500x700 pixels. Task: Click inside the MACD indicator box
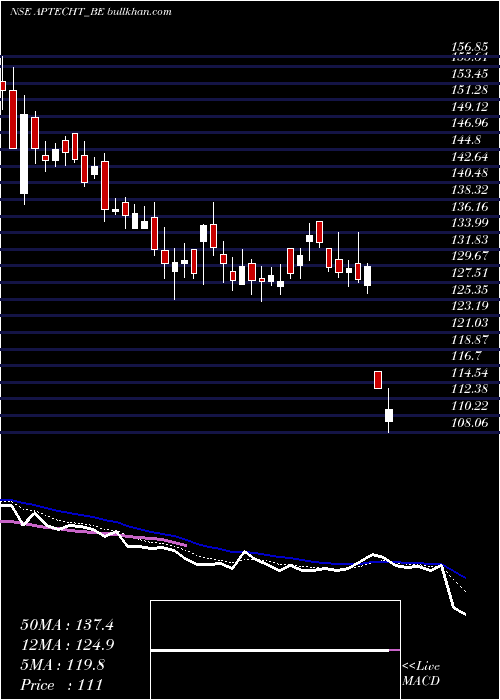click(x=275, y=650)
